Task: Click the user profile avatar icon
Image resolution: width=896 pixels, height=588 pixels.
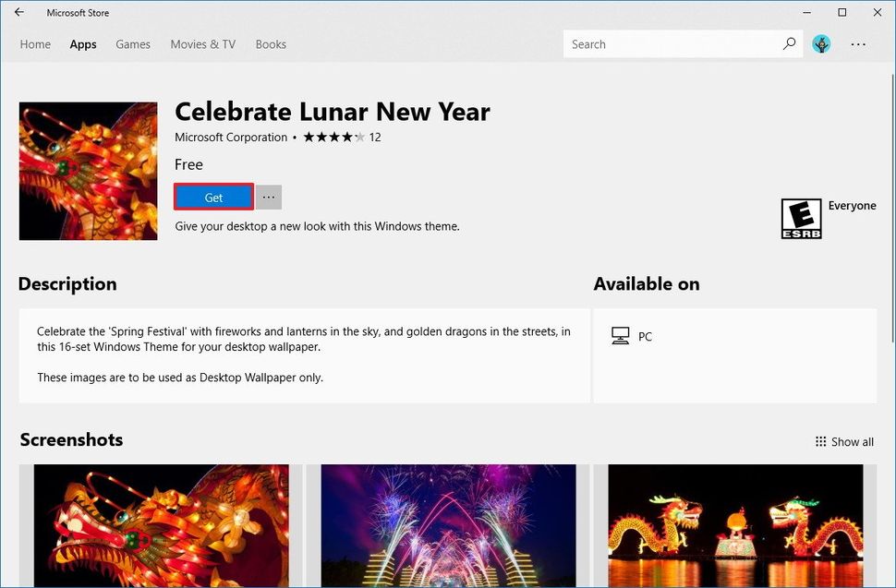Action: (x=821, y=43)
